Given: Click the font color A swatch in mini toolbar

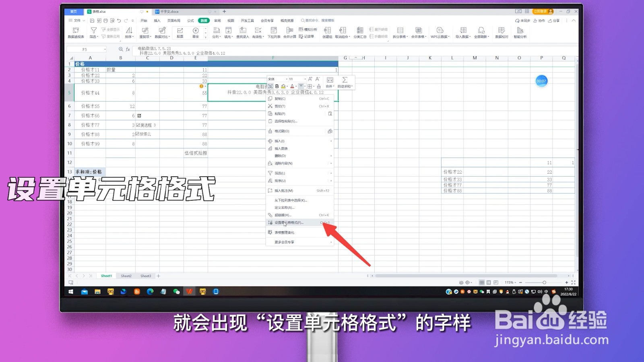Looking at the screenshot, I should [x=292, y=86].
